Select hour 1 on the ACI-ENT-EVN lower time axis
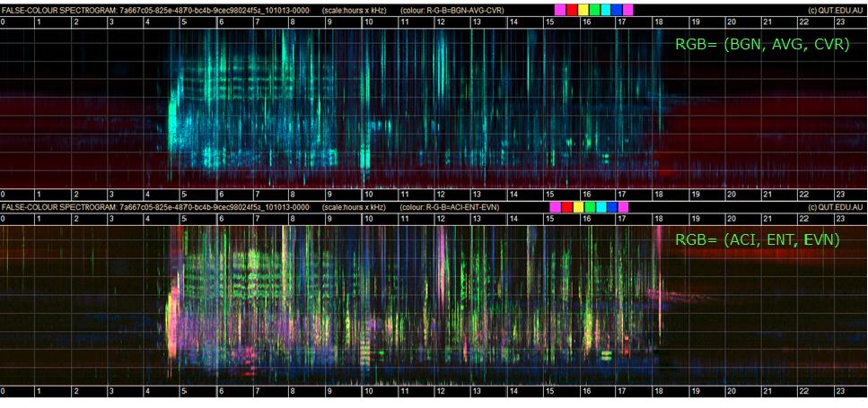 click(39, 391)
